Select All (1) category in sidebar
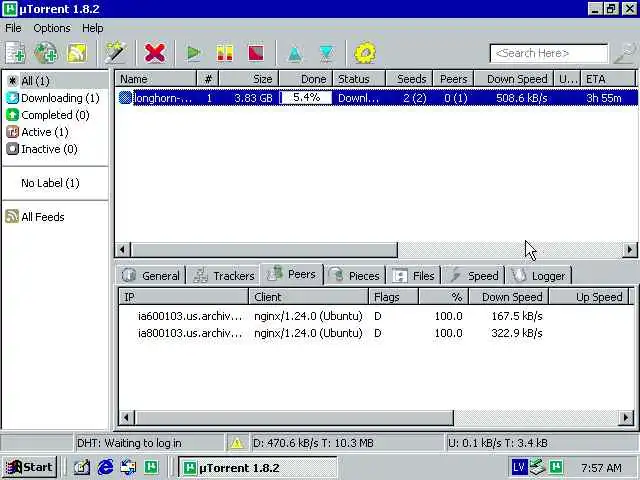 [56, 81]
